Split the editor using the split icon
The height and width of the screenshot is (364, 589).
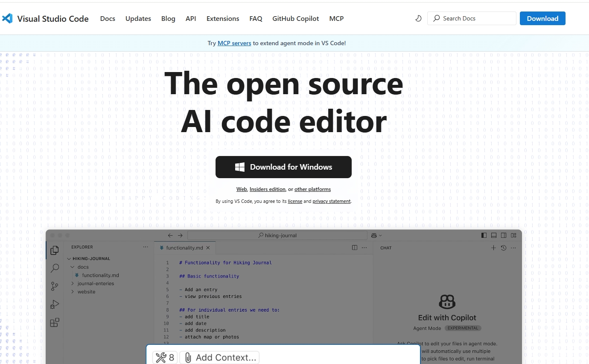pyautogui.click(x=355, y=248)
